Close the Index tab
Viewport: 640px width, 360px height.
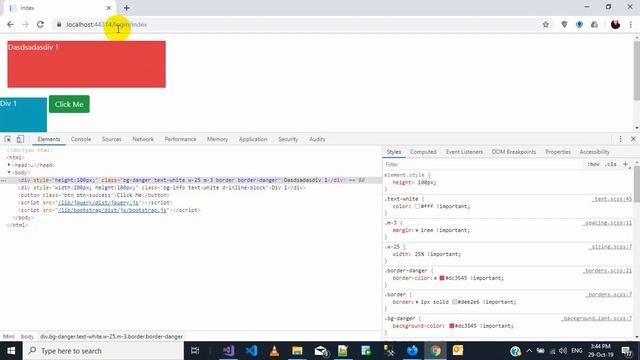click(x=109, y=8)
